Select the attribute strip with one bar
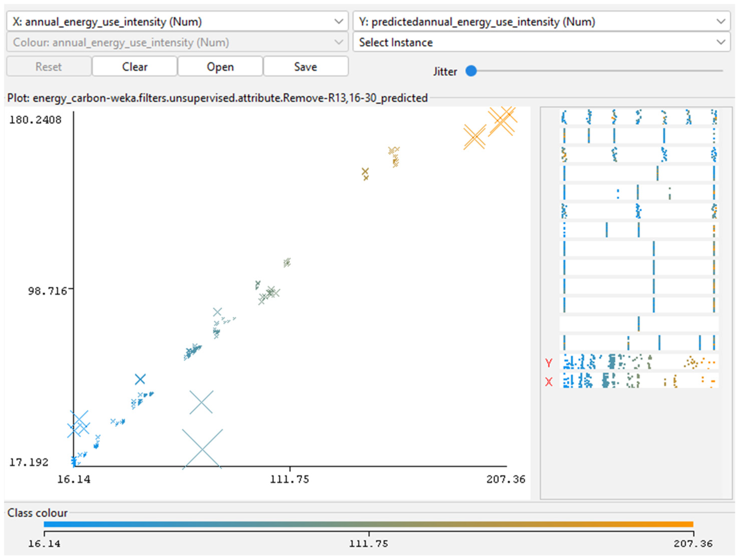This screenshot has height=560, width=739. [x=639, y=324]
